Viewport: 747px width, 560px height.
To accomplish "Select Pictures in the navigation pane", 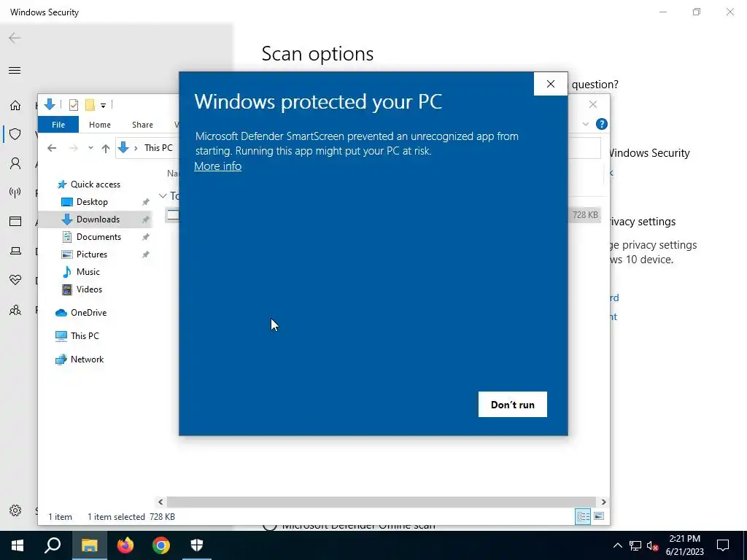I will (91, 254).
